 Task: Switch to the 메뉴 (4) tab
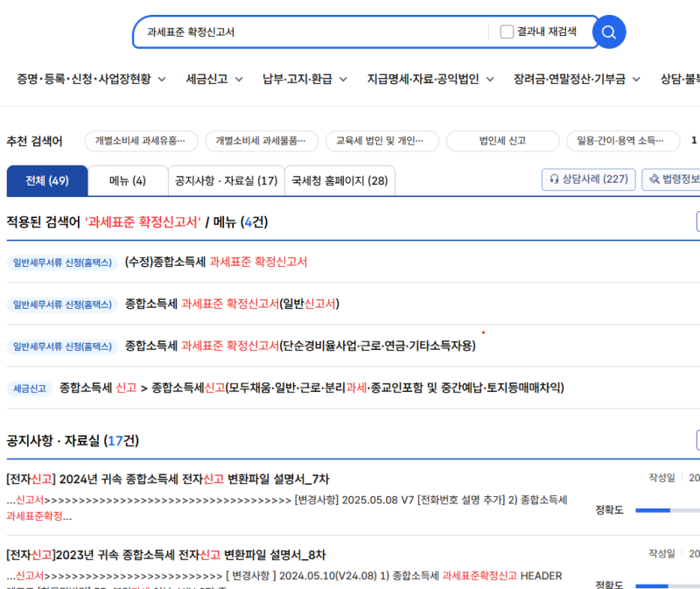[x=128, y=181]
